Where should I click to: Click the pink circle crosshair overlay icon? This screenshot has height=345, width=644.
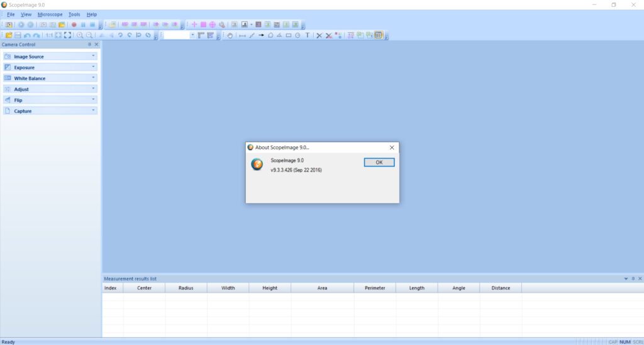[x=213, y=25]
